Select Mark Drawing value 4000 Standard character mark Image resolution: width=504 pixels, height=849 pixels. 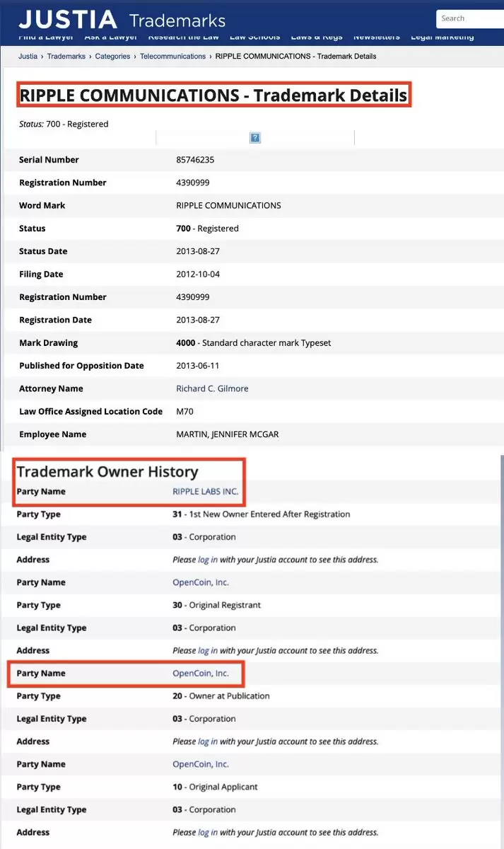(253, 342)
